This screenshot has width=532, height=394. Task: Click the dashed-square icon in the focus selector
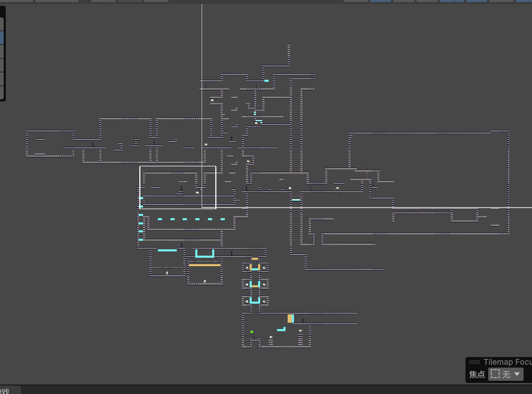(495, 374)
